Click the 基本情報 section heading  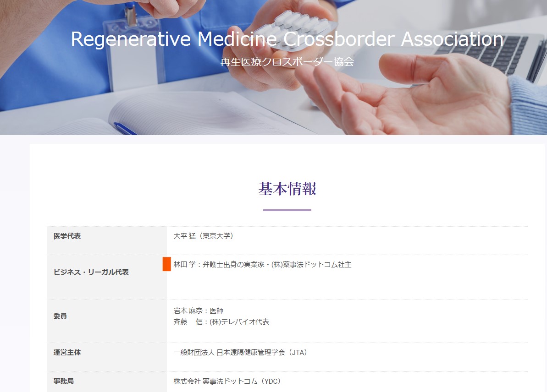tap(287, 189)
